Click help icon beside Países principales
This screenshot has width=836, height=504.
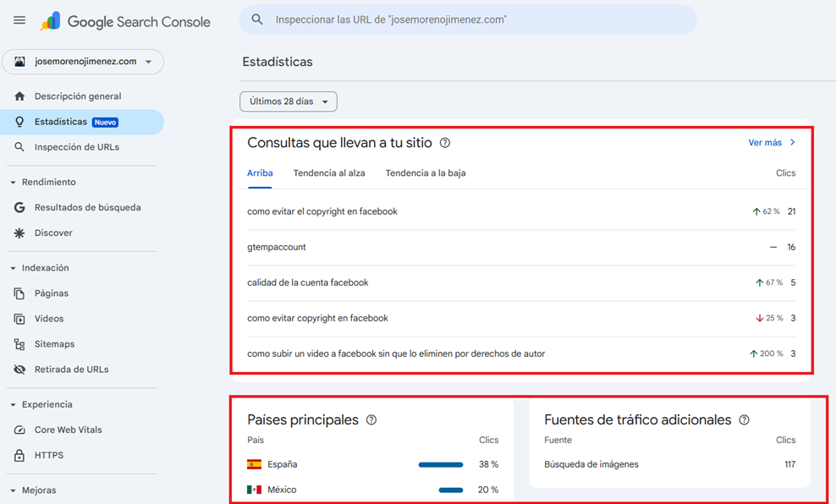[371, 419]
